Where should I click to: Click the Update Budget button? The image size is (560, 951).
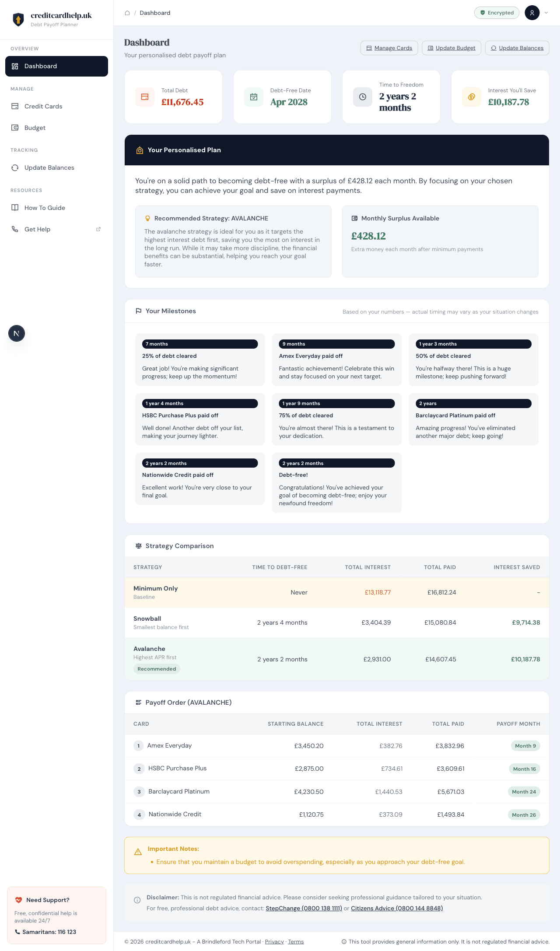tap(451, 48)
